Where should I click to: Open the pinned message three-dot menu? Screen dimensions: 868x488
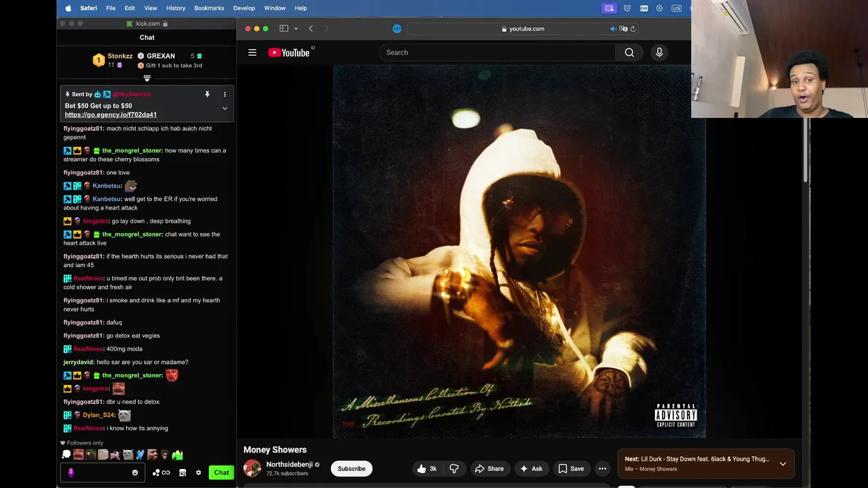[224, 94]
